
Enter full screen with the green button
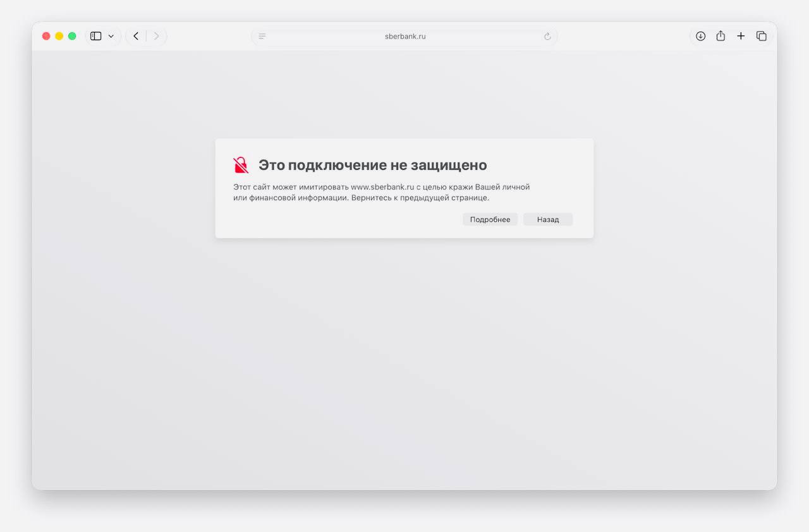[72, 36]
